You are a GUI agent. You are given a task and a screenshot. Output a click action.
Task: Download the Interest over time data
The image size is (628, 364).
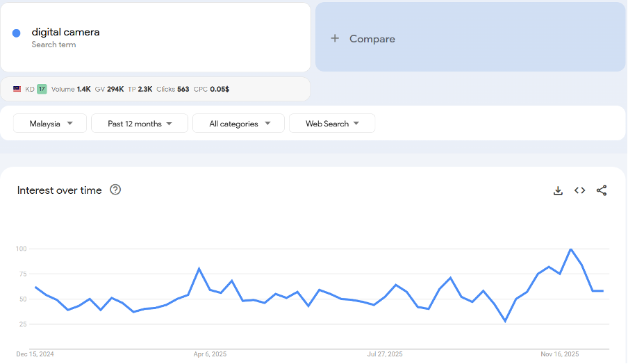coord(558,190)
